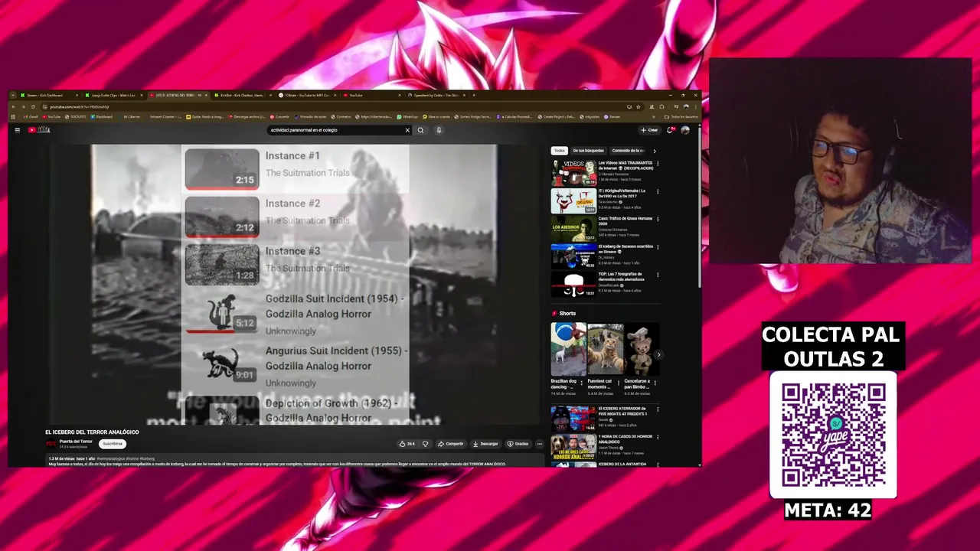Viewport: 980px width, 551px height.
Task: Open options menu for 'IT | #OriginalVsRemake'
Action: tap(658, 191)
